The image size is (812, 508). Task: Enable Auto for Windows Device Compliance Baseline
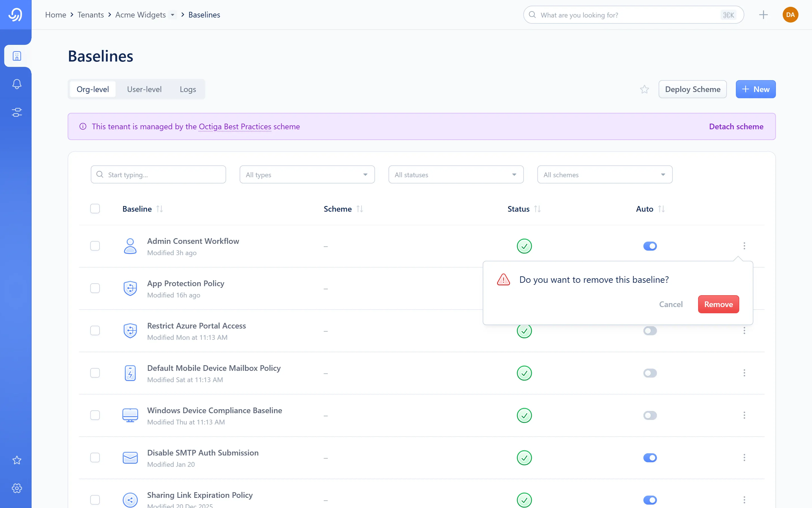click(x=650, y=415)
